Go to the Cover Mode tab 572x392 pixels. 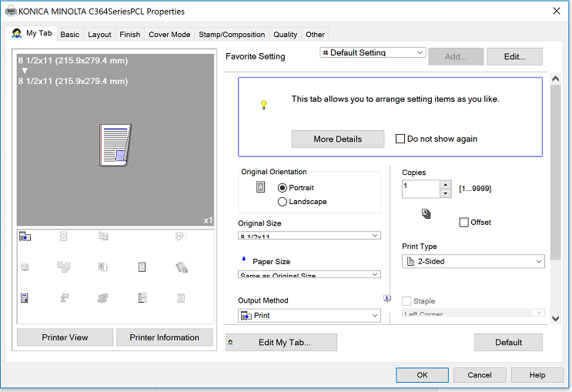pos(169,35)
